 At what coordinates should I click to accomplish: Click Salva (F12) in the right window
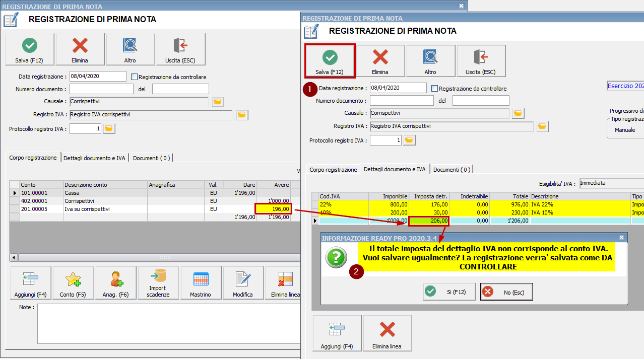click(x=330, y=61)
